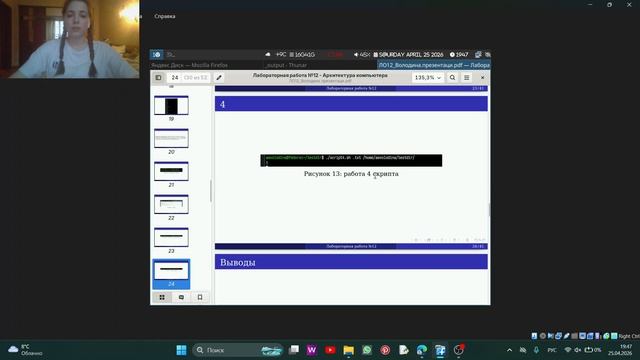
Task: Toggle the sidebar panel in the PDF viewer
Action: click(x=158, y=78)
